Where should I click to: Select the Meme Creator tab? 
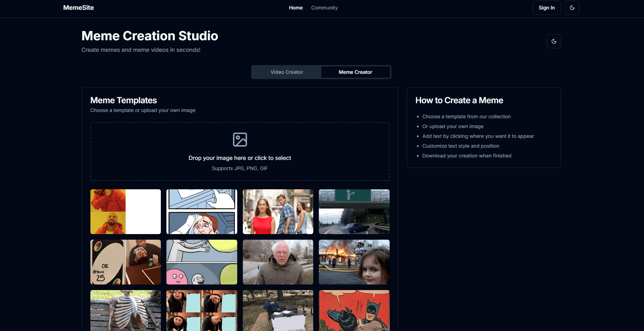(x=355, y=72)
